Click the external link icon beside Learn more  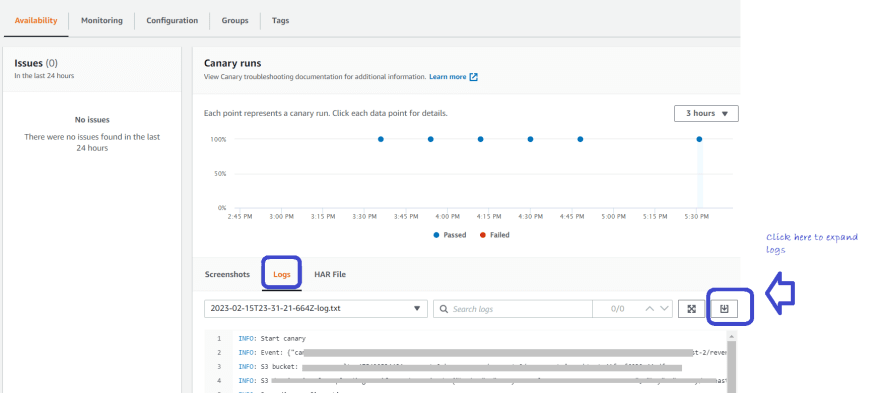coord(474,77)
